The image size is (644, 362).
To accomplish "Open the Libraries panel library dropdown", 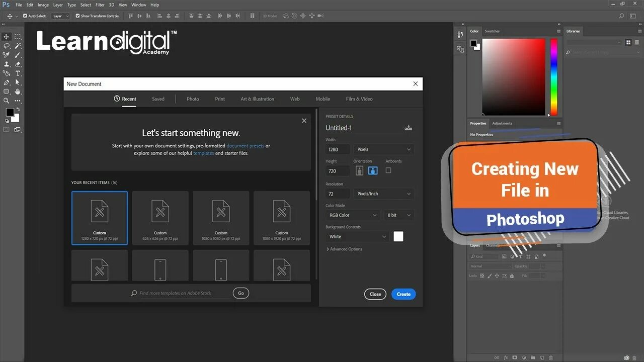I will (x=594, y=43).
